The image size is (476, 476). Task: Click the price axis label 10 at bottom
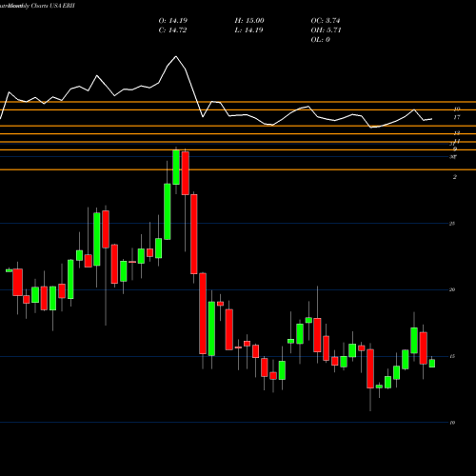pyautogui.click(x=452, y=423)
